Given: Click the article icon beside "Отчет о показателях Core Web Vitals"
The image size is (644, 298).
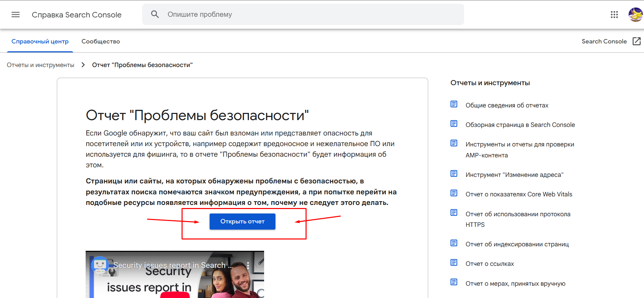Looking at the screenshot, I should coord(454,193).
